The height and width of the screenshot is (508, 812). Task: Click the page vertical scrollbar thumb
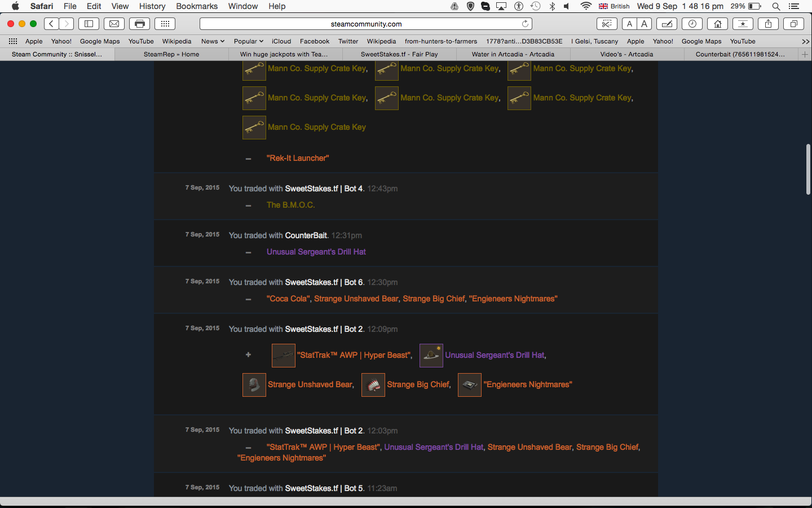click(808, 169)
